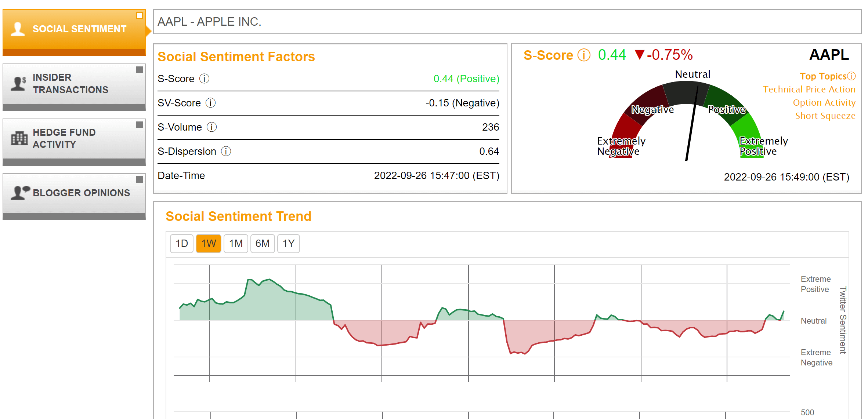Open the Short Squeeze topic
868x419 pixels.
click(825, 116)
